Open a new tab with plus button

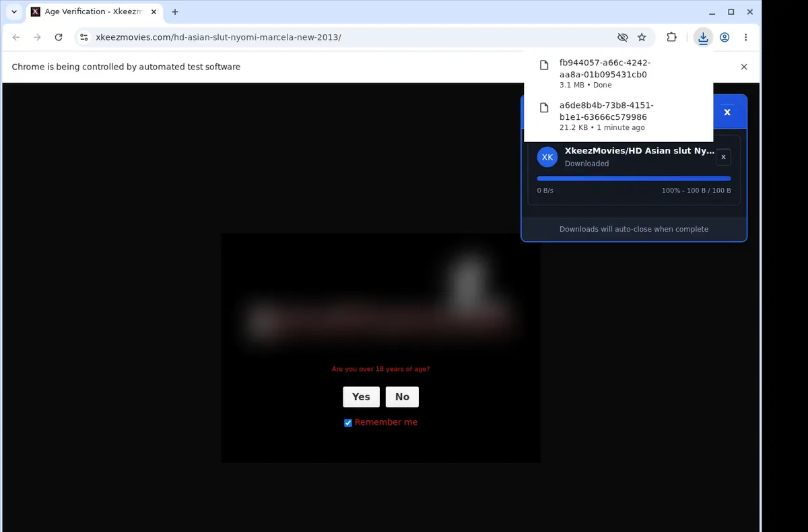coord(175,11)
